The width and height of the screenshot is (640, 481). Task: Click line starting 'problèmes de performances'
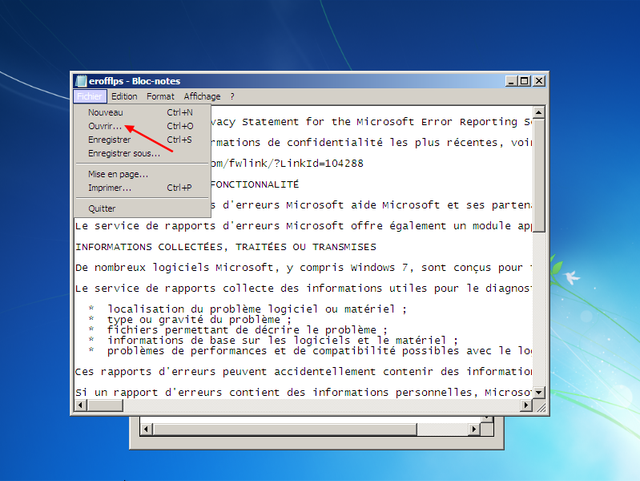[x=319, y=351]
